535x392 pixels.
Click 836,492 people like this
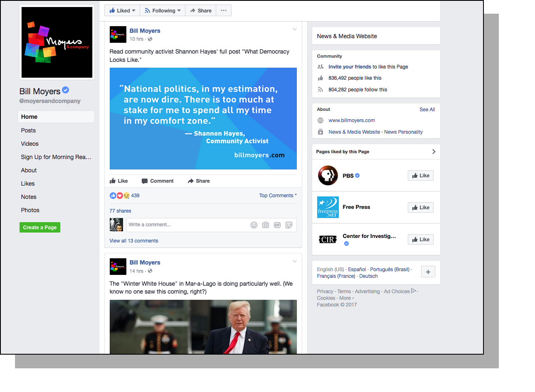click(x=355, y=78)
